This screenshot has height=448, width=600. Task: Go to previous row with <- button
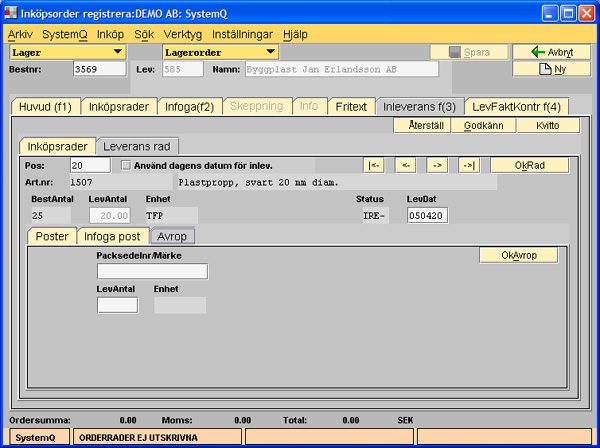[405, 165]
